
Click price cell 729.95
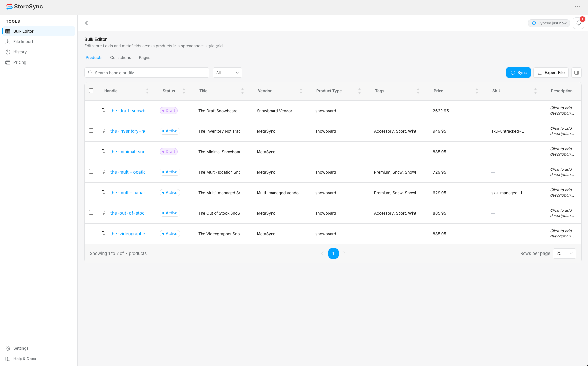pyautogui.click(x=440, y=172)
